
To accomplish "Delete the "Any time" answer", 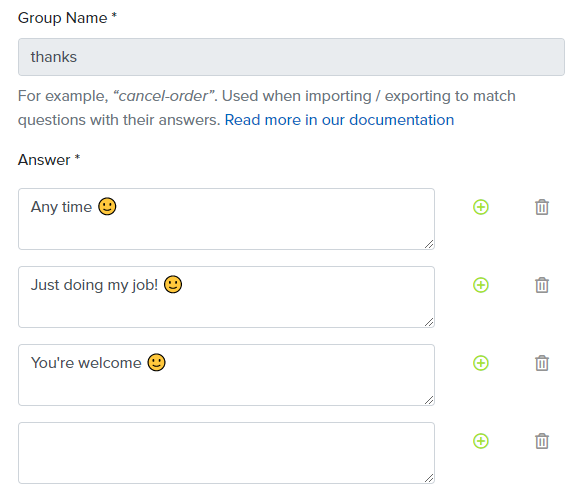I will [x=542, y=207].
